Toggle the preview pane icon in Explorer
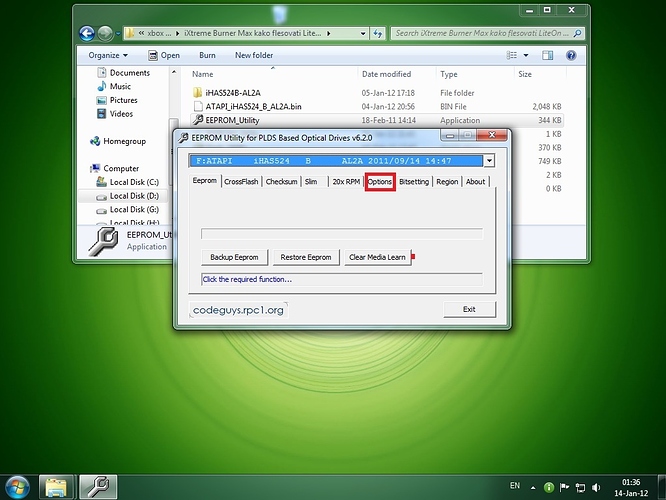 pos(547,55)
